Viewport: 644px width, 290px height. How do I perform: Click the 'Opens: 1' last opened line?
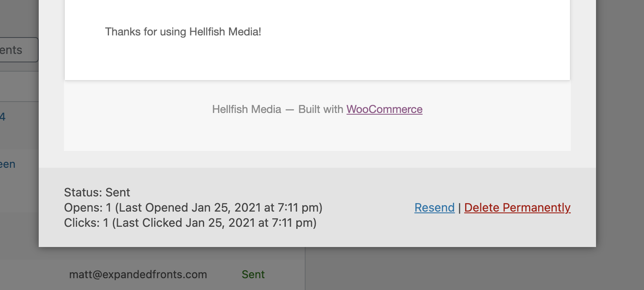pyautogui.click(x=193, y=207)
